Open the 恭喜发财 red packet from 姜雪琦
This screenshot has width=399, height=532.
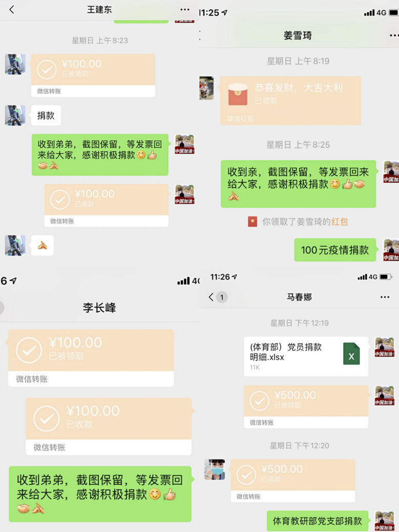pyautogui.click(x=291, y=101)
